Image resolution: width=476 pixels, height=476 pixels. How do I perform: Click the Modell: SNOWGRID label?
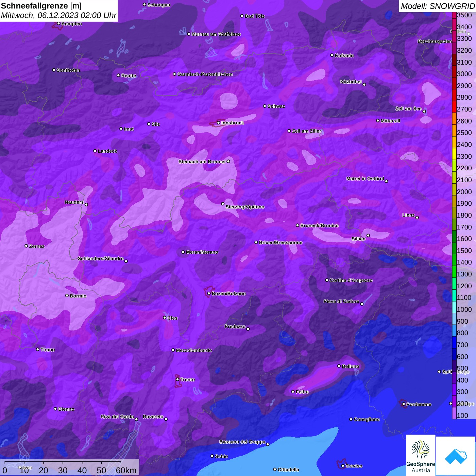click(438, 6)
